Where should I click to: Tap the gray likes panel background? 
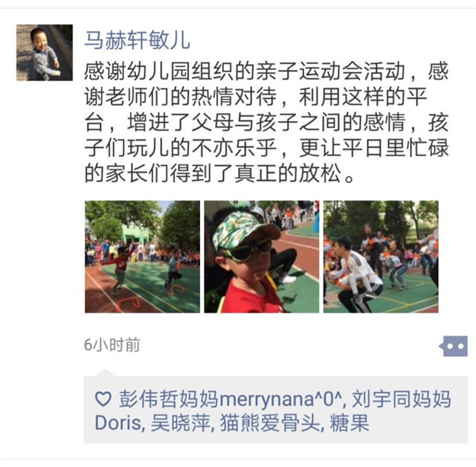click(x=276, y=410)
